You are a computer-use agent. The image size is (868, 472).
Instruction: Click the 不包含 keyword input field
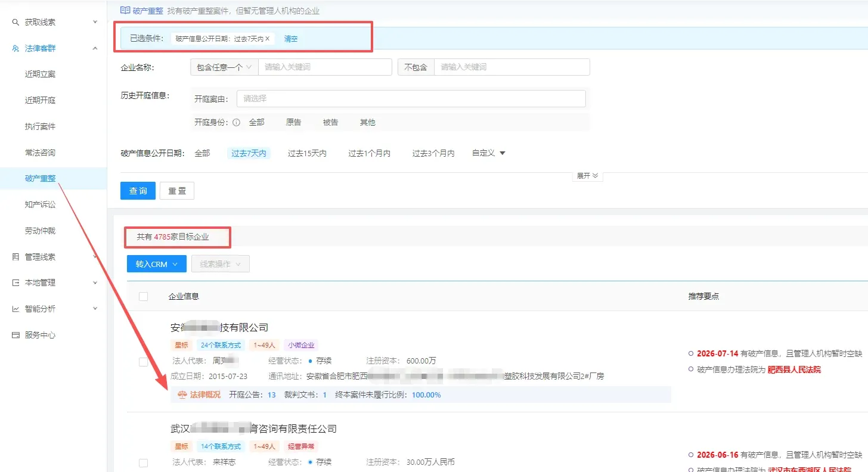[511, 67]
